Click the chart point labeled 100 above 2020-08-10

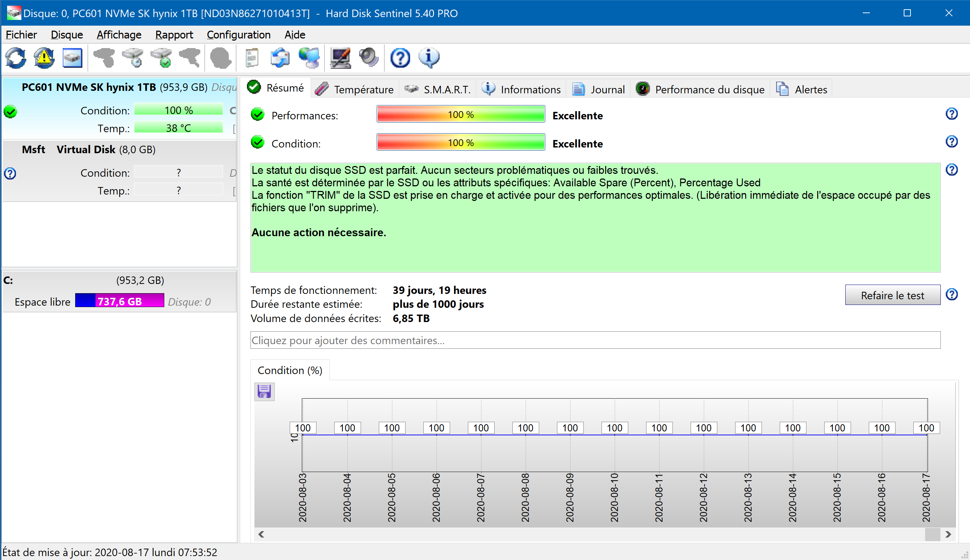615,428
